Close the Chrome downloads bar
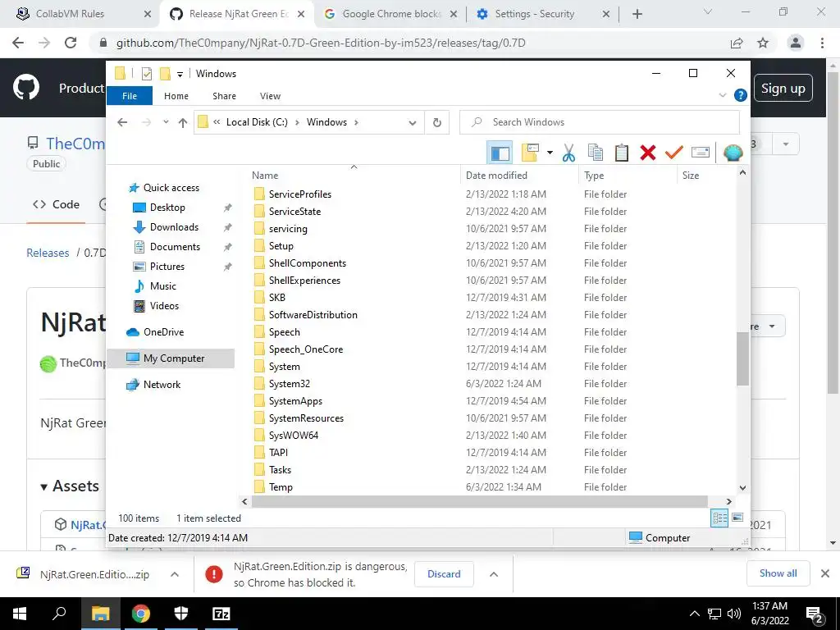Viewport: 840px width, 630px height. (825, 573)
